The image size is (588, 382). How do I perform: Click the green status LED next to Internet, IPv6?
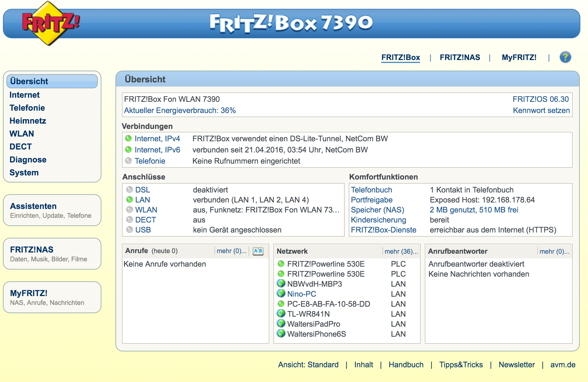128,150
